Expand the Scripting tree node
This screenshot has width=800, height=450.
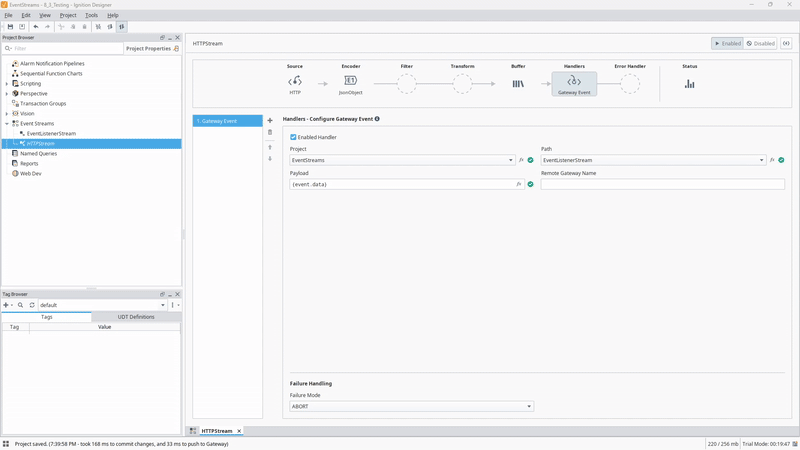[7, 84]
